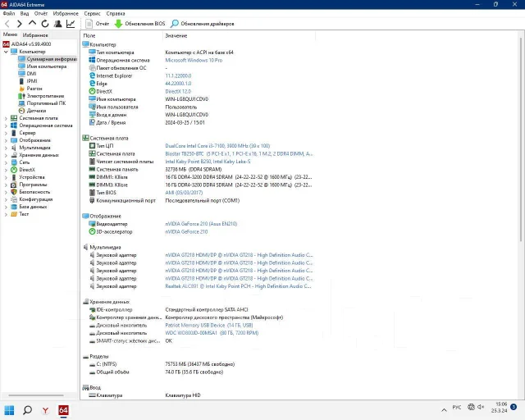Select the Безопасность tree item
The height and width of the screenshot is (420, 525).
click(x=30, y=192)
